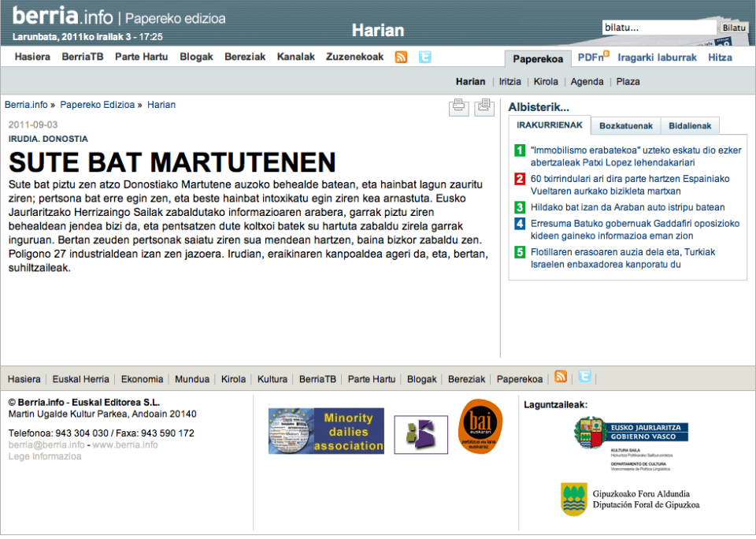756x539 pixels.
Task: Open the Iragarki laburrak tab
Action: (657, 58)
